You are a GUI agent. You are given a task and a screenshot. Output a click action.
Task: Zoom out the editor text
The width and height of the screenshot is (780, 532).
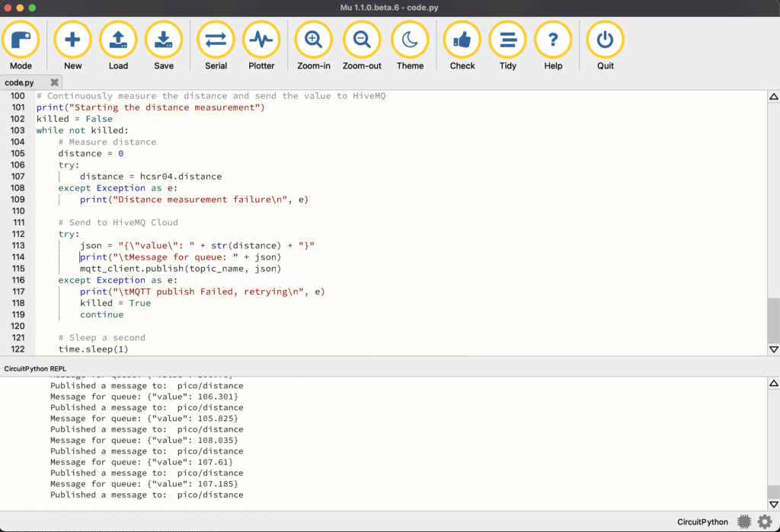click(362, 45)
